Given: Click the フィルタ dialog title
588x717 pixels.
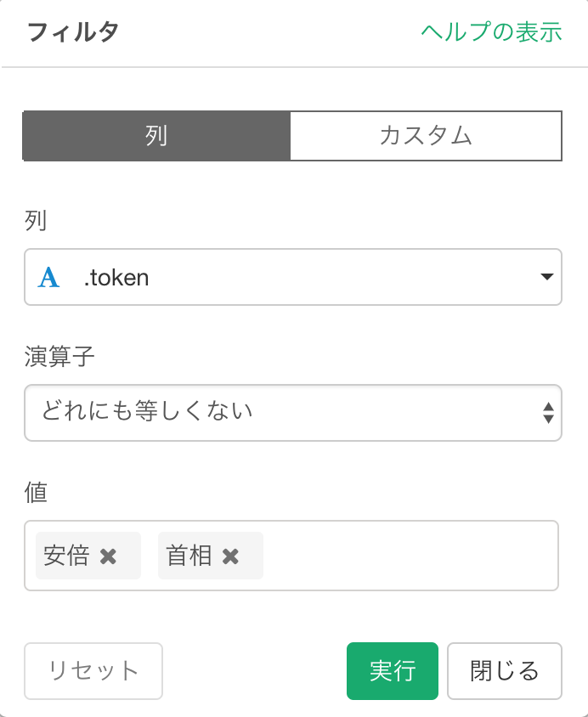Looking at the screenshot, I should [73, 32].
